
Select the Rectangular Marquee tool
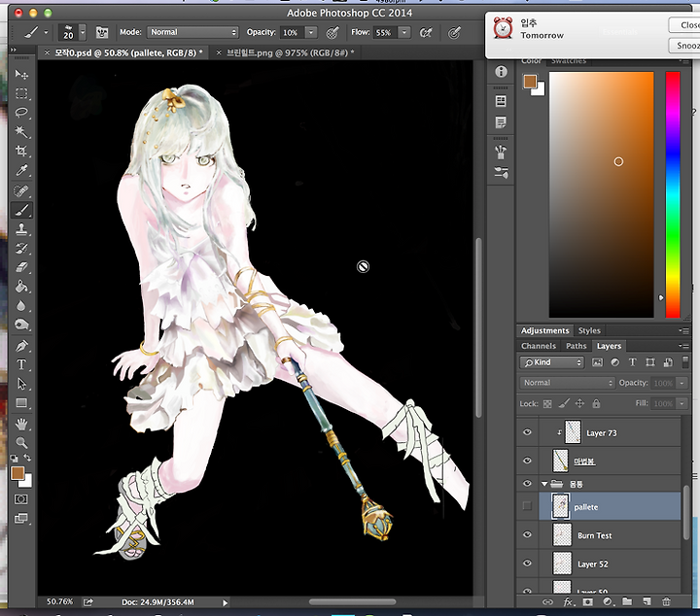pyautogui.click(x=21, y=93)
